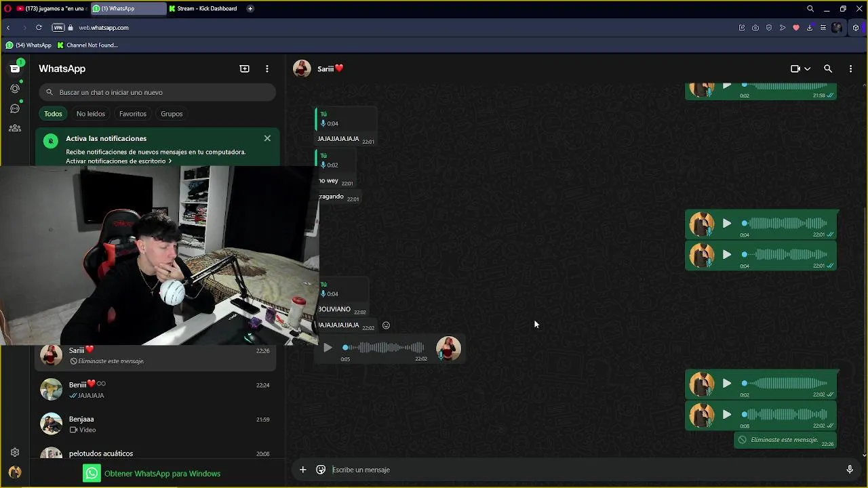This screenshot has width=868, height=488.
Task: Start a new chat with plus icon
Action: point(245,68)
